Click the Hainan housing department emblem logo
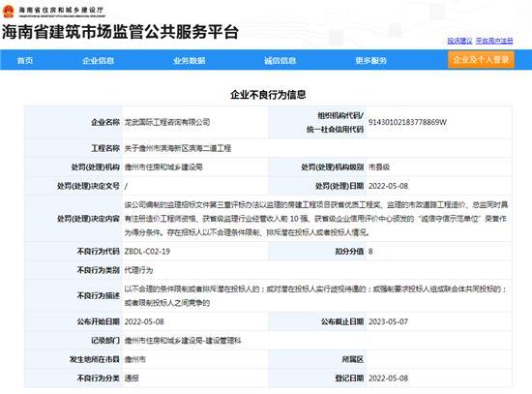This screenshot has height=394, width=532. pos(8,12)
